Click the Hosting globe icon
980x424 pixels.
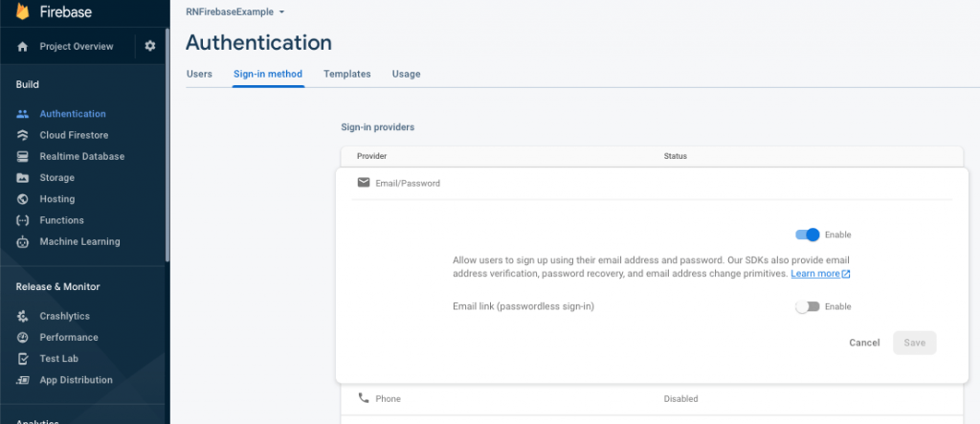pyautogui.click(x=23, y=199)
